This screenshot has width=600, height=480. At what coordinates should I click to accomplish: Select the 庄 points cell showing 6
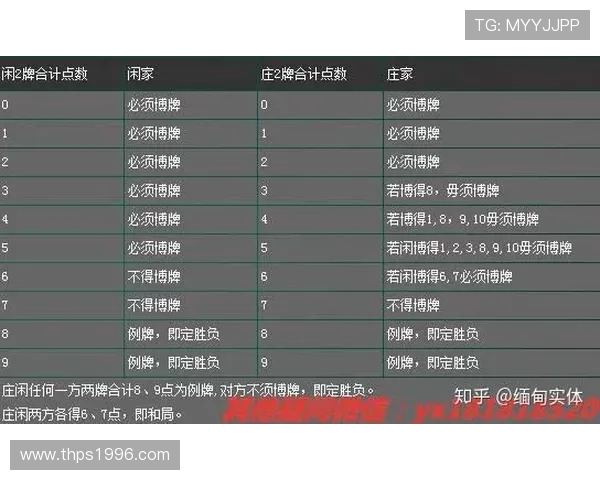(321, 276)
